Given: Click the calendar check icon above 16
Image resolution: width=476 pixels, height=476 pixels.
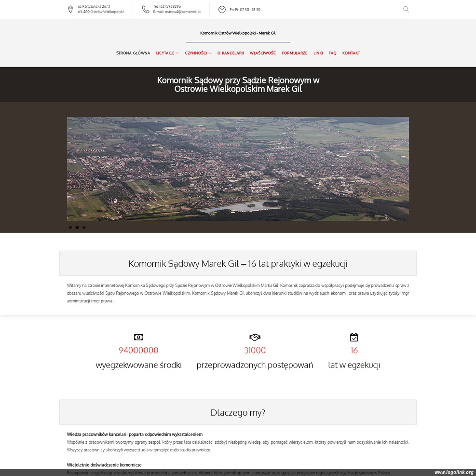Looking at the screenshot, I should pyautogui.click(x=354, y=337).
